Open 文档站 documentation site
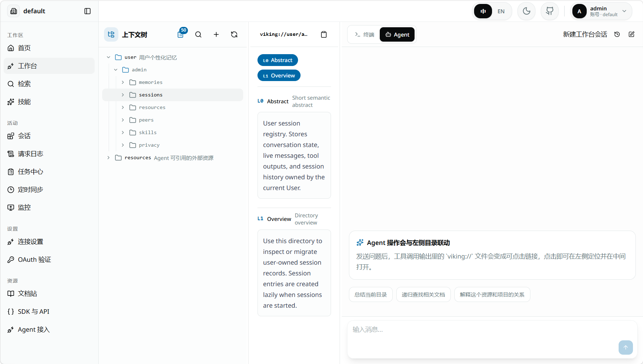The width and height of the screenshot is (643, 364). click(x=49, y=294)
